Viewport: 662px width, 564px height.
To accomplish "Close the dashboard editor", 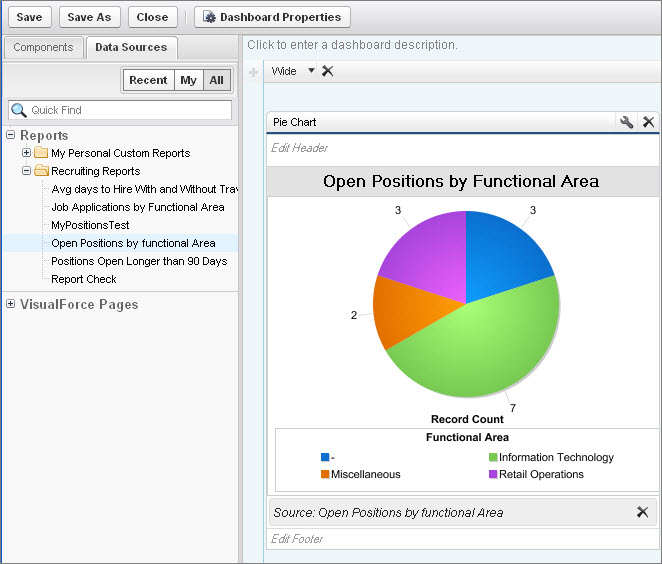I will coord(152,17).
